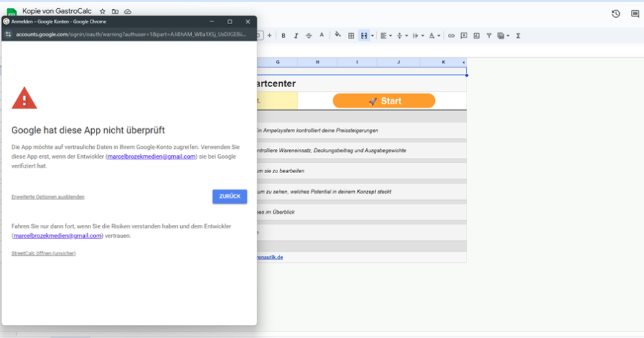Click the 'im Überblick' row text
Screen dimensions: 644x338
[x=275, y=212]
